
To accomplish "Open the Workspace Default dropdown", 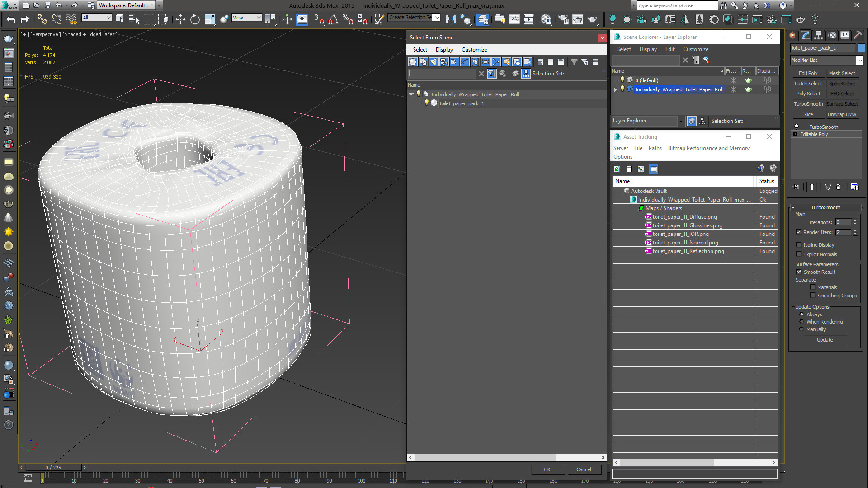I will [x=152, y=5].
